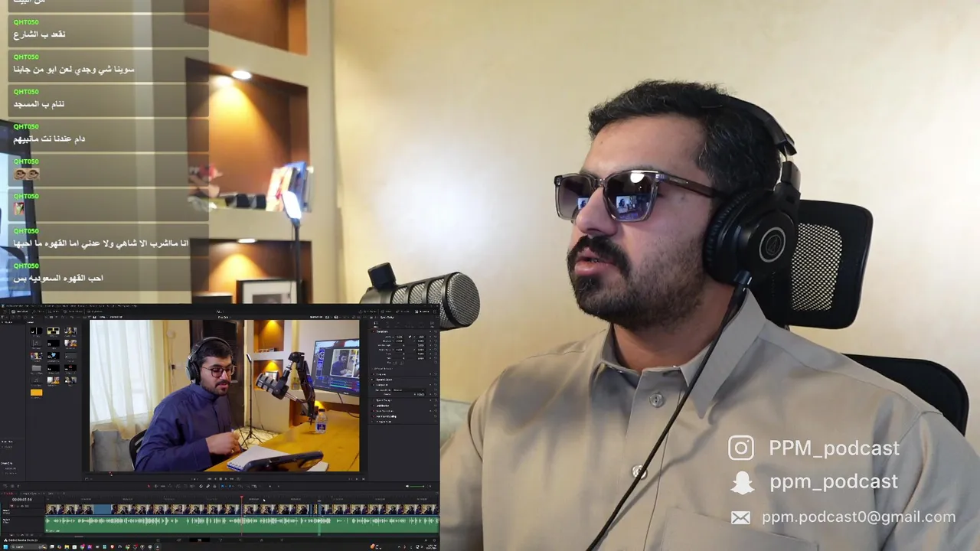Click the blue Flag icon
This screenshot has width=980, height=551.
pos(222,486)
